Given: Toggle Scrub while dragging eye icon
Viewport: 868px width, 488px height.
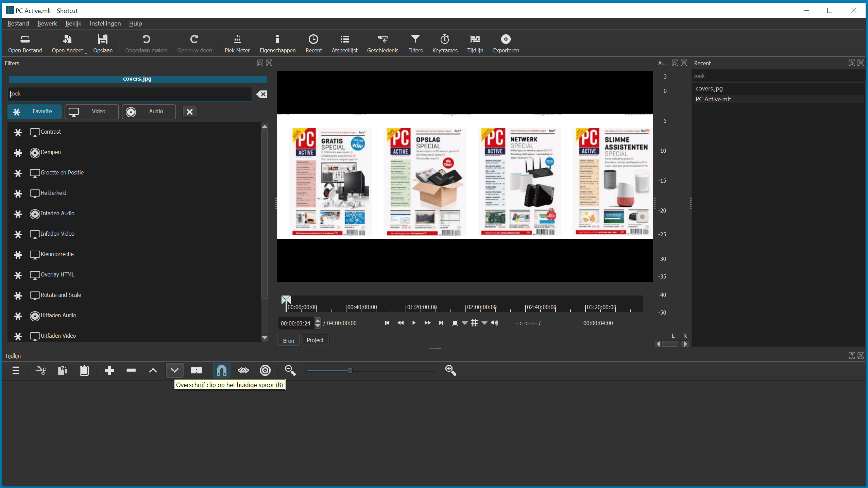Looking at the screenshot, I should pos(243,370).
